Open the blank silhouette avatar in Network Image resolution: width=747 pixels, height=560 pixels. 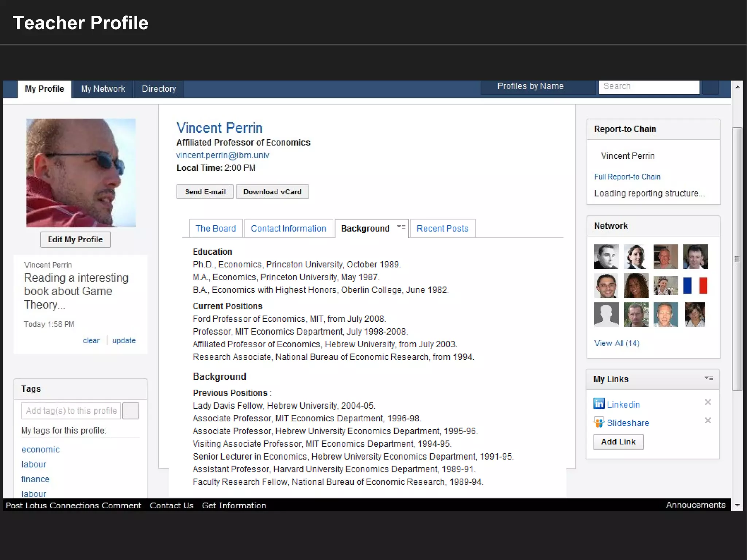(606, 314)
